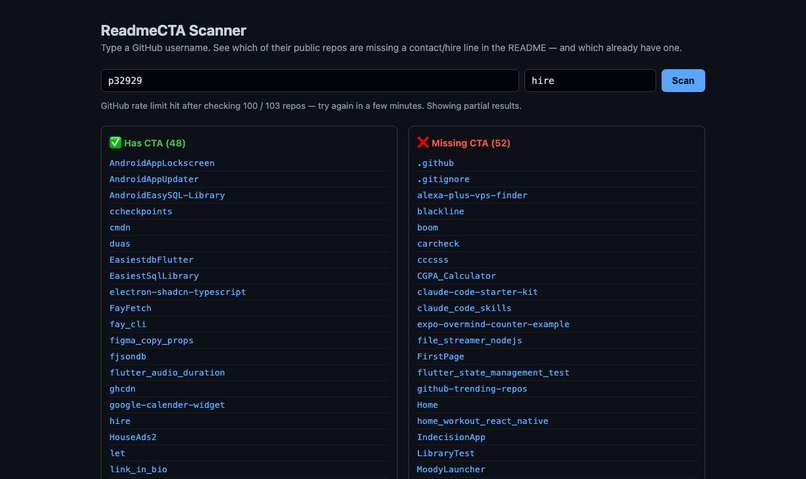Open the LibraryTest repo link

coord(446,453)
